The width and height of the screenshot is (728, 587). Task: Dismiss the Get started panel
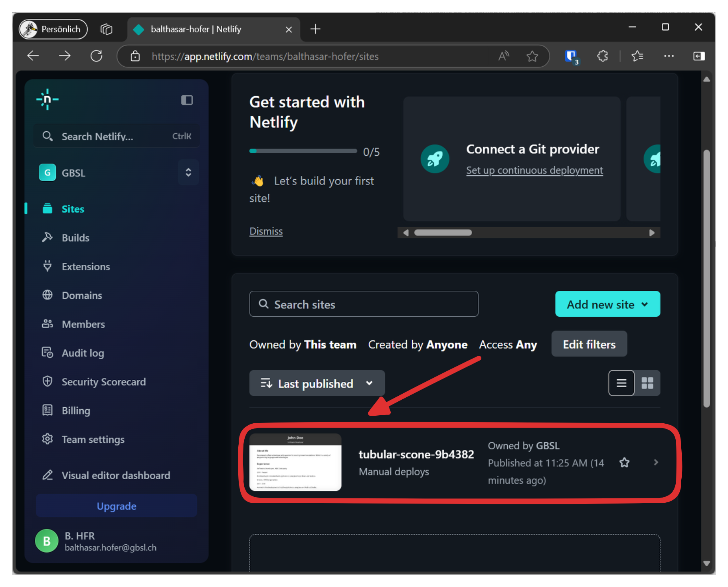(x=266, y=231)
